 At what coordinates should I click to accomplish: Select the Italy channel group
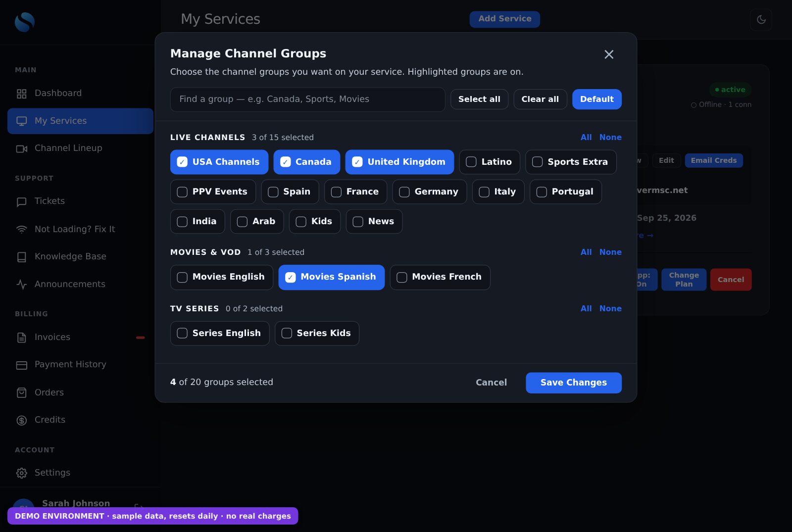point(498,192)
